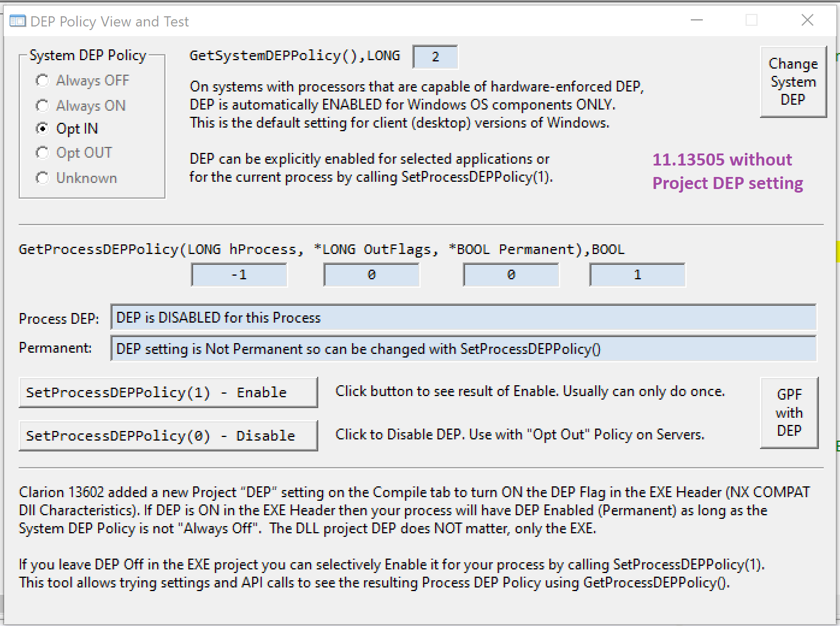
Task: Minimize the DEP Policy window
Action: click(697, 20)
